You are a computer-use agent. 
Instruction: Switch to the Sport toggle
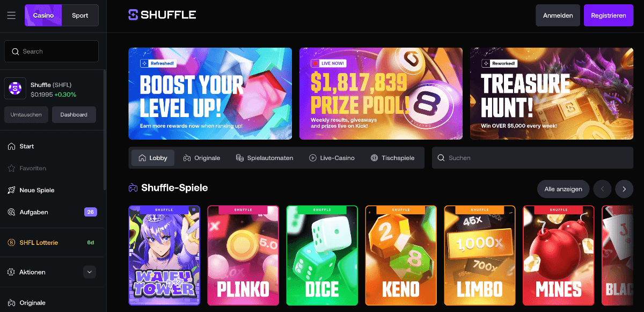(x=80, y=16)
